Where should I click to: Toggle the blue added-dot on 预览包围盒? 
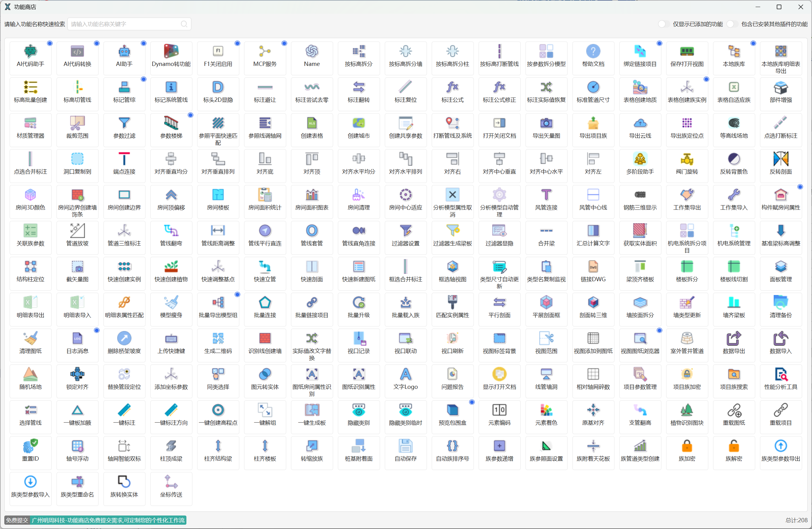coord(472,402)
